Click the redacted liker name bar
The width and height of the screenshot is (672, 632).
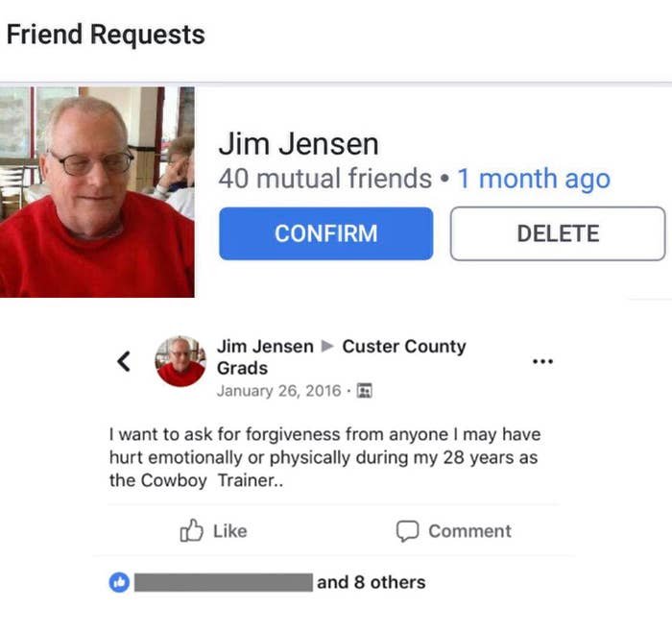coord(224,582)
